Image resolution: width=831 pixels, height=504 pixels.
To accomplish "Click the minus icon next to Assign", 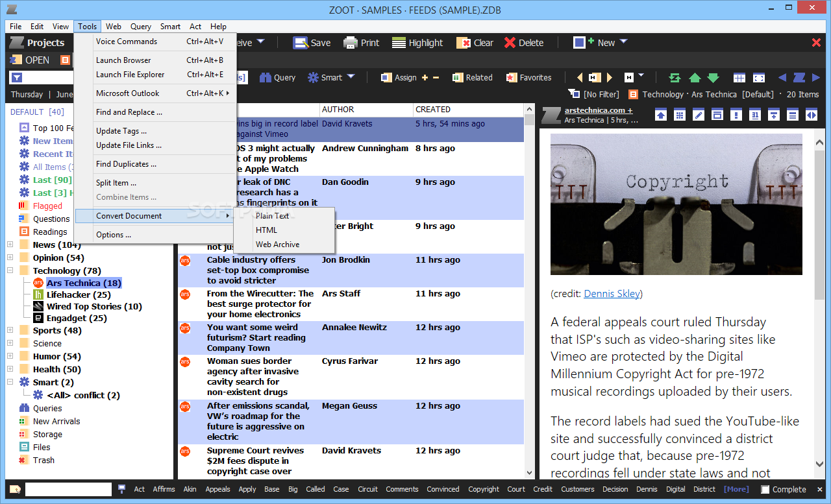I will [x=436, y=77].
